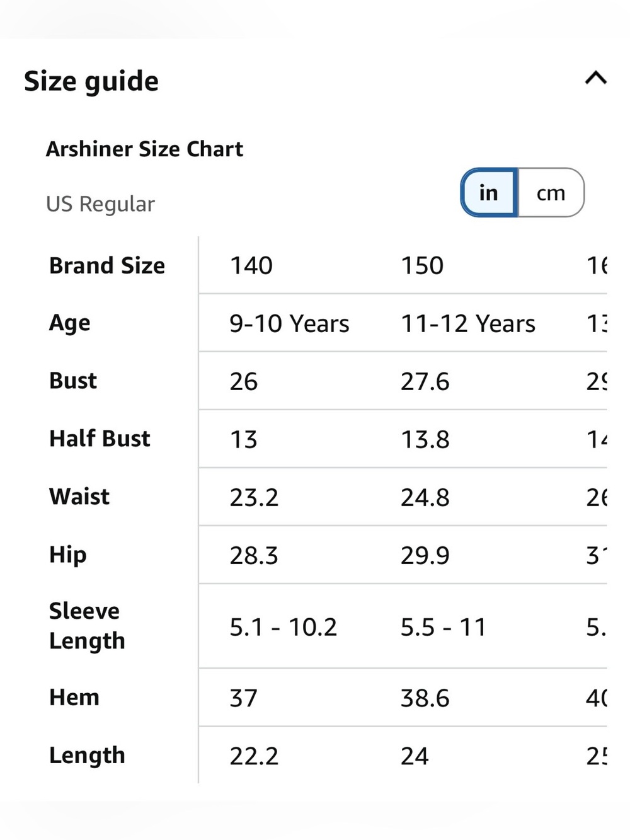Select the Hem value 38.6
The width and height of the screenshot is (630, 840).
[x=425, y=698]
